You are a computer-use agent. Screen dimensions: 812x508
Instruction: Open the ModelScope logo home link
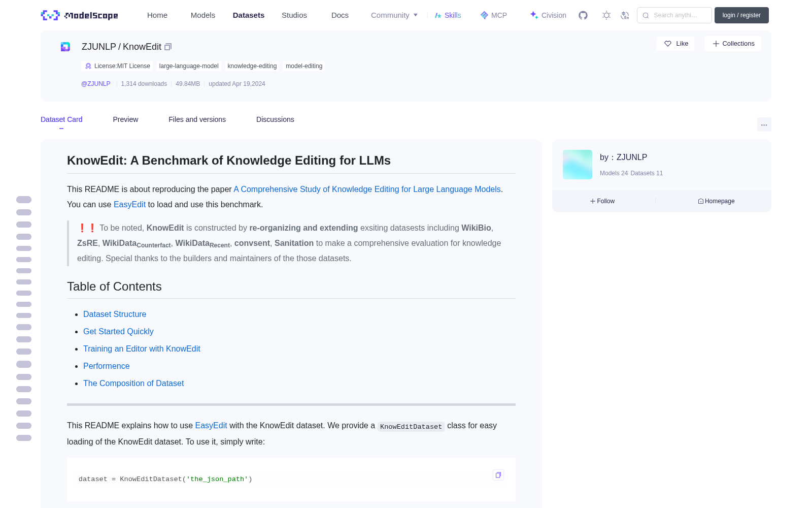tap(79, 15)
